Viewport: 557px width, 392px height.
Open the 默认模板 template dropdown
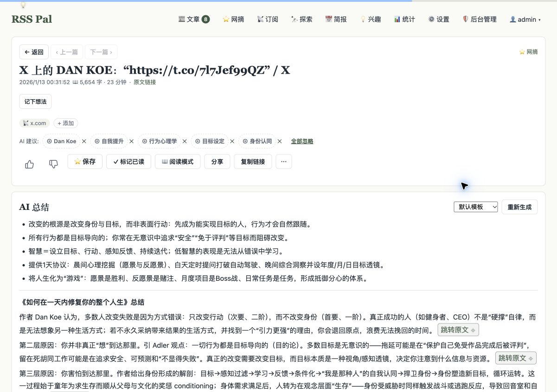[476, 207]
